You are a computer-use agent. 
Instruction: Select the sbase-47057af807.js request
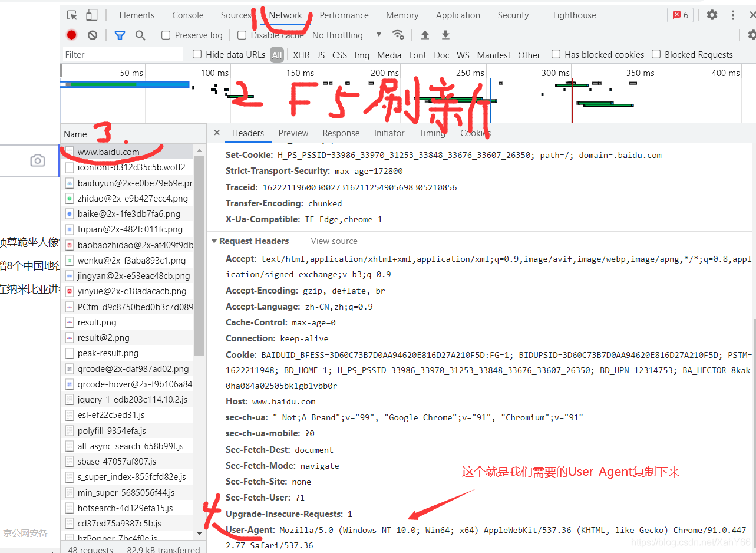point(127,462)
